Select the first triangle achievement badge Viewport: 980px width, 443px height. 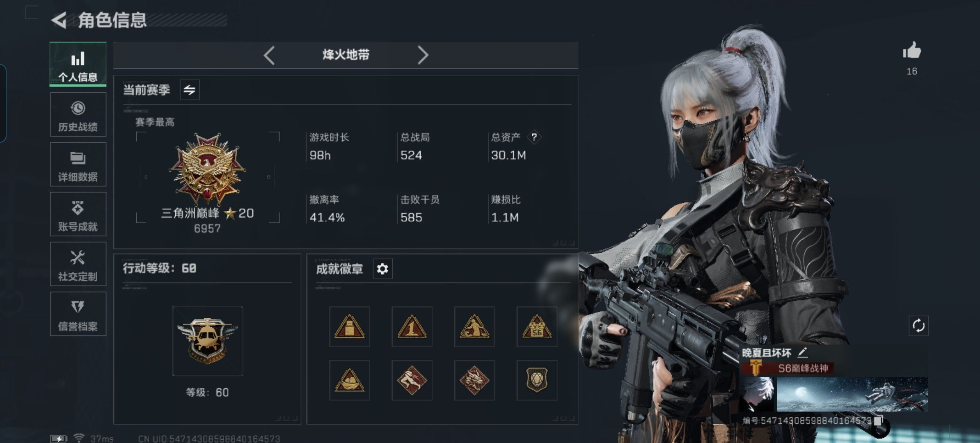click(x=349, y=327)
